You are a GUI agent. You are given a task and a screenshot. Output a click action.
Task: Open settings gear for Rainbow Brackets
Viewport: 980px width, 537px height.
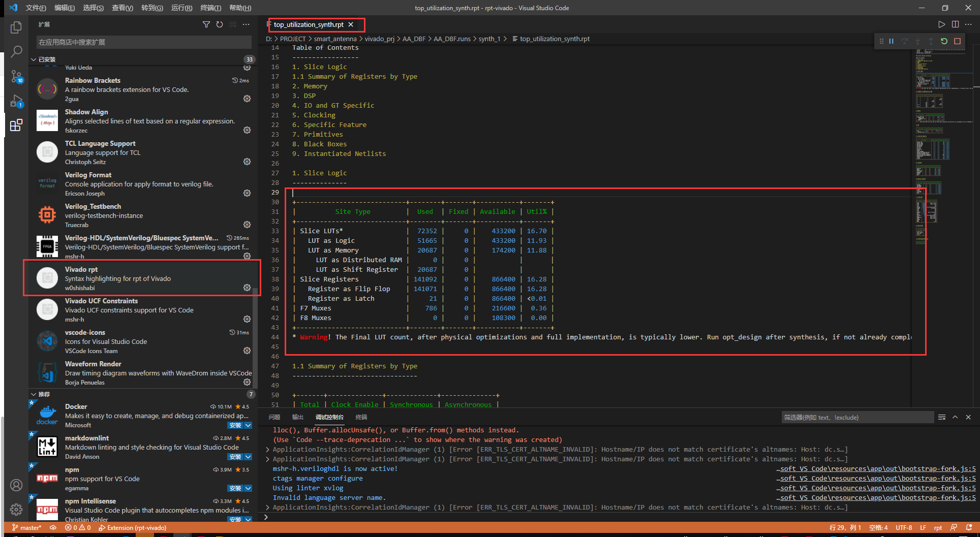(247, 99)
